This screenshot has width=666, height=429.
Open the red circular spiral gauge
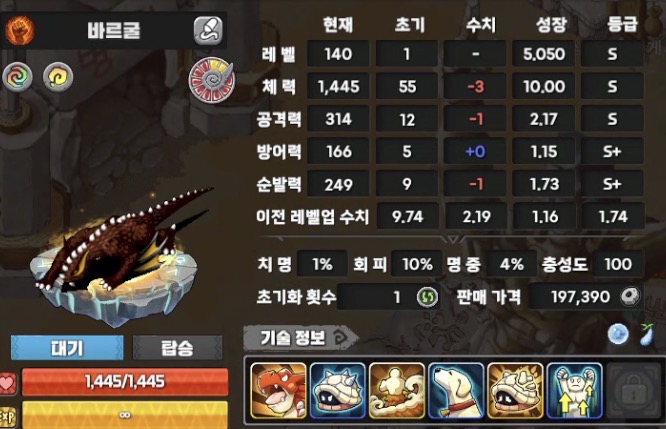click(x=212, y=80)
